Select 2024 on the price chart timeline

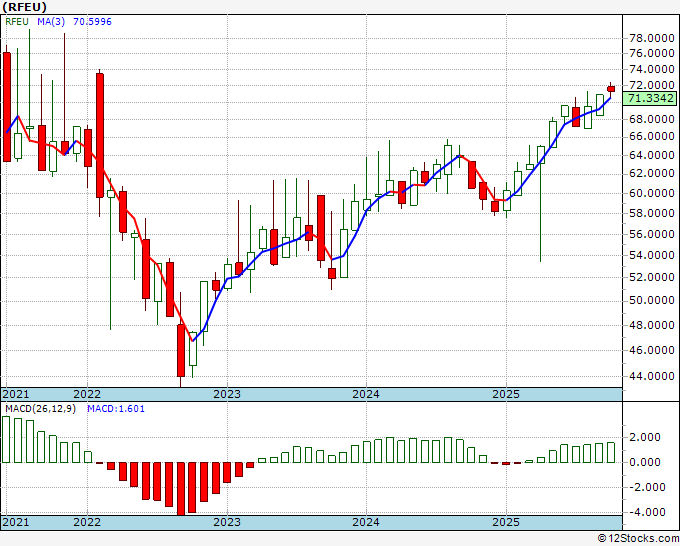(x=366, y=394)
